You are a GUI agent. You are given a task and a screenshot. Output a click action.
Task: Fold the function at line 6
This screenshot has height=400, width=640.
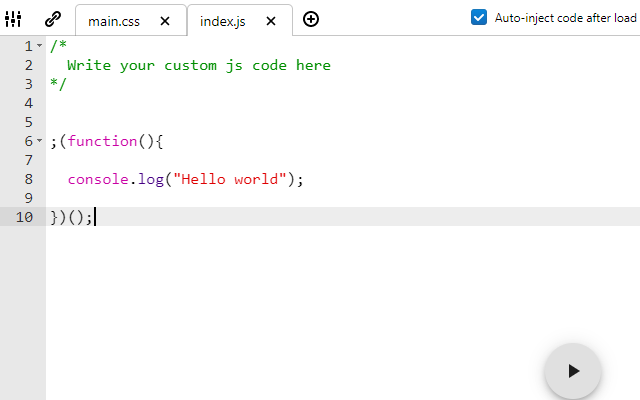tap(40, 141)
